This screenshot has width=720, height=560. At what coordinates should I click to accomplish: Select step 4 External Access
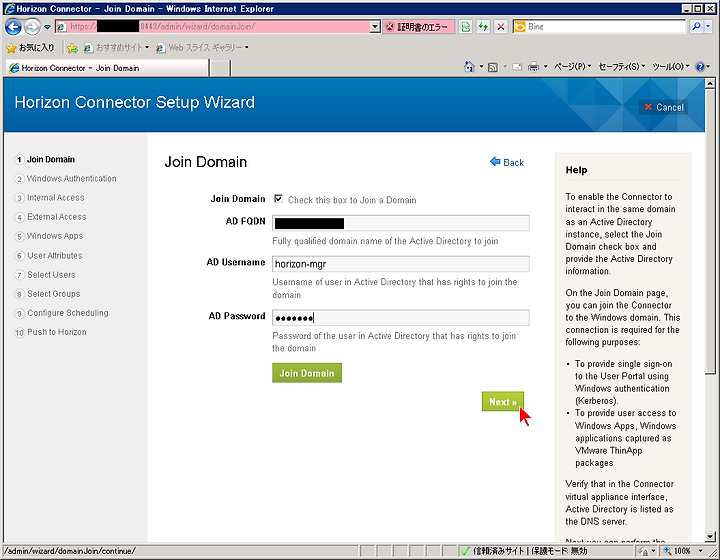click(51, 217)
